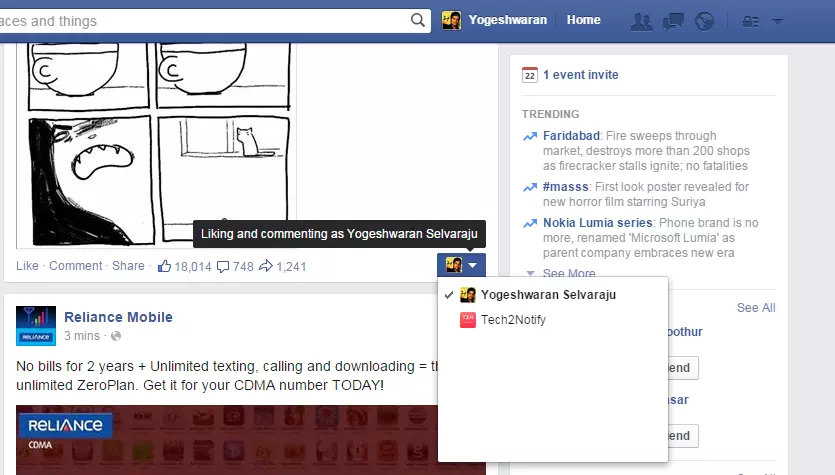The image size is (835, 475).
Task: Click the calendar icon for event invite
Action: (529, 75)
